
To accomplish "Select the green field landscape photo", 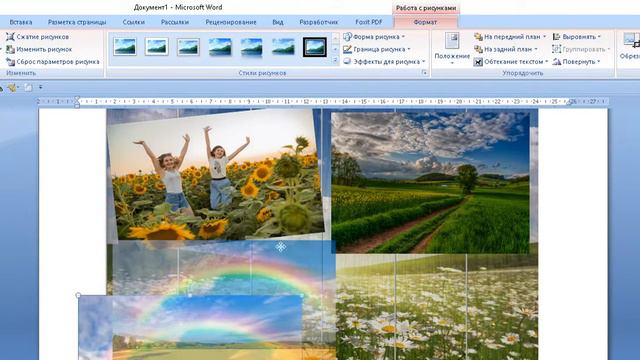I will point(430,182).
